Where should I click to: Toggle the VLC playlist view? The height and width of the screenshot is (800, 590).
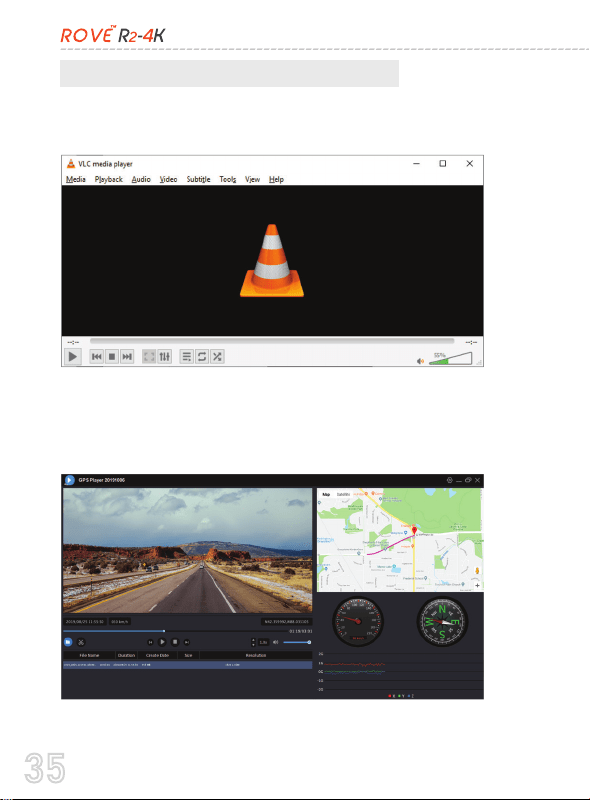(x=187, y=357)
